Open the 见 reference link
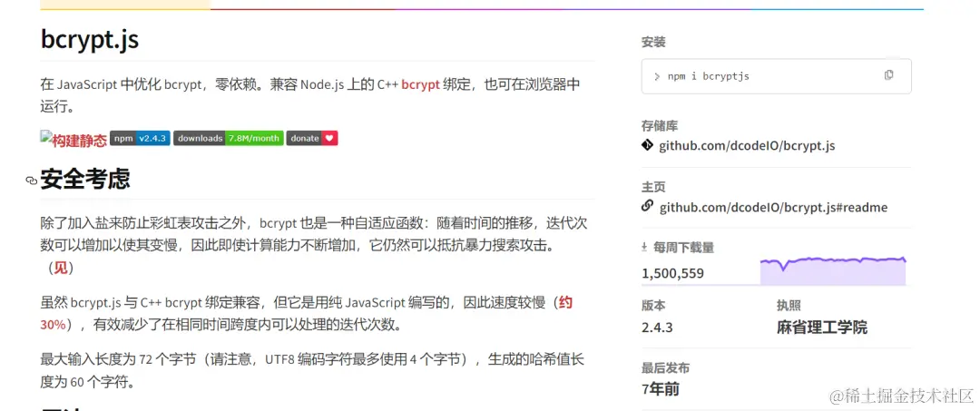Screen dimensions: 980x411 61,269
